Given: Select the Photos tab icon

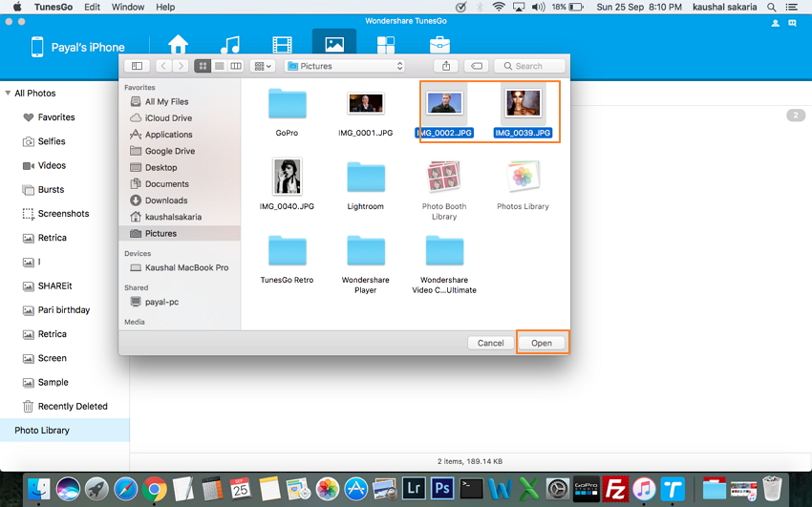Looking at the screenshot, I should 333,45.
